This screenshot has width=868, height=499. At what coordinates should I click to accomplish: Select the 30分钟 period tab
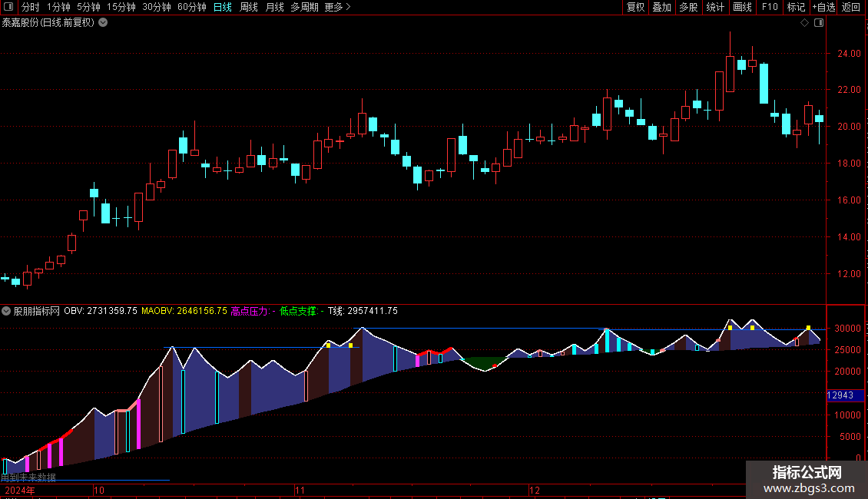(x=157, y=7)
